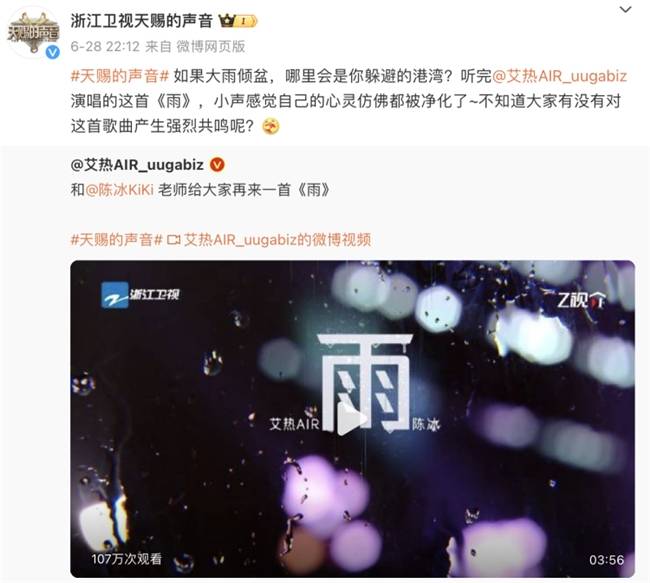Open #天赐的声音# hashtag in main post

point(120,76)
